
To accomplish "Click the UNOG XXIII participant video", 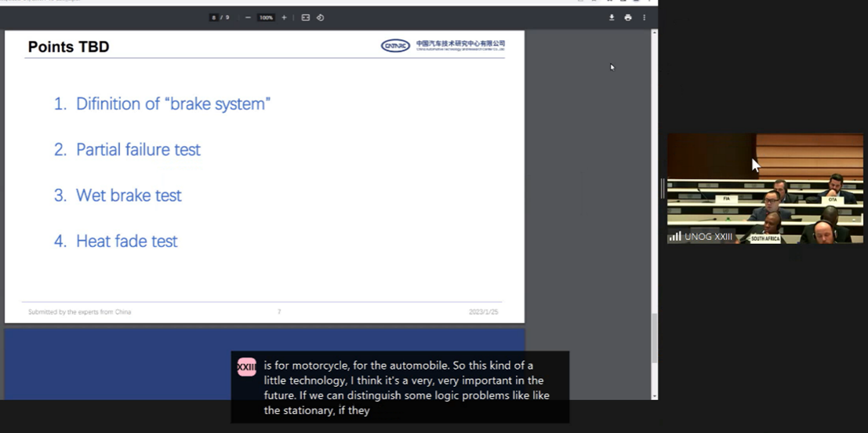I will 764,188.
